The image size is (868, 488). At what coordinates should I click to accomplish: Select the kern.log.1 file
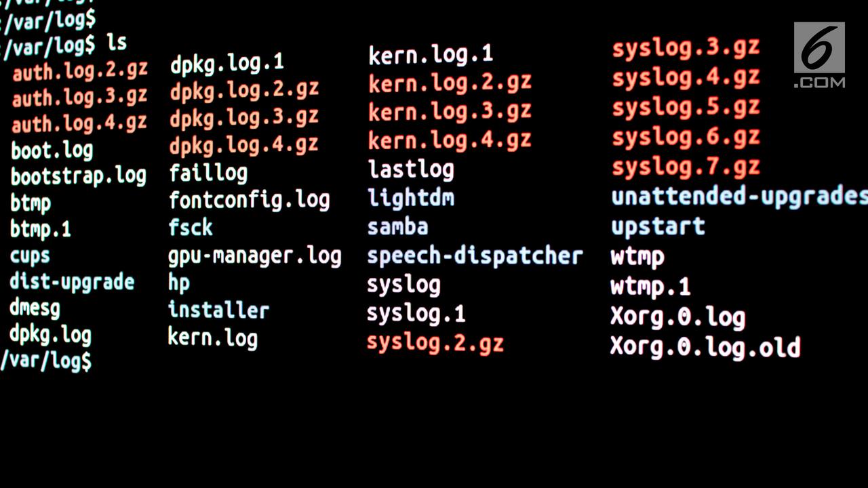[x=431, y=54]
